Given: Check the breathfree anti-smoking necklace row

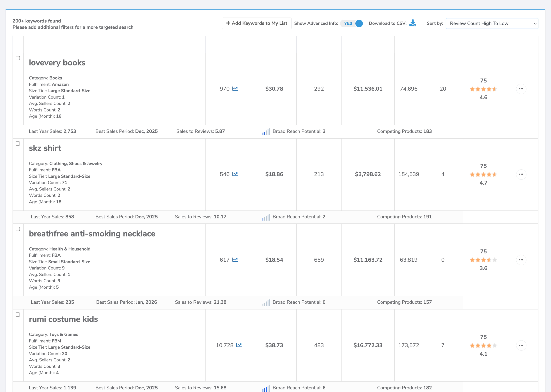Looking at the screenshot, I should (18, 229).
